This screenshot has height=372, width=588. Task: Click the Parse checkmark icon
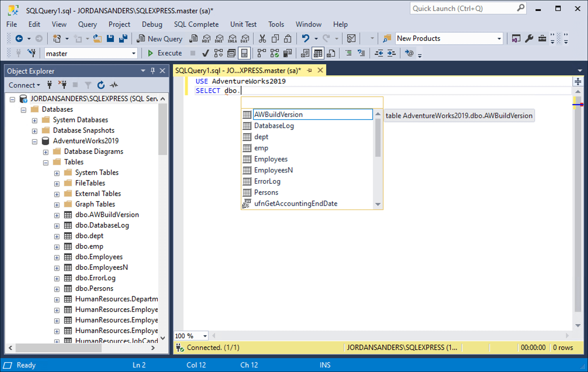[x=206, y=53]
